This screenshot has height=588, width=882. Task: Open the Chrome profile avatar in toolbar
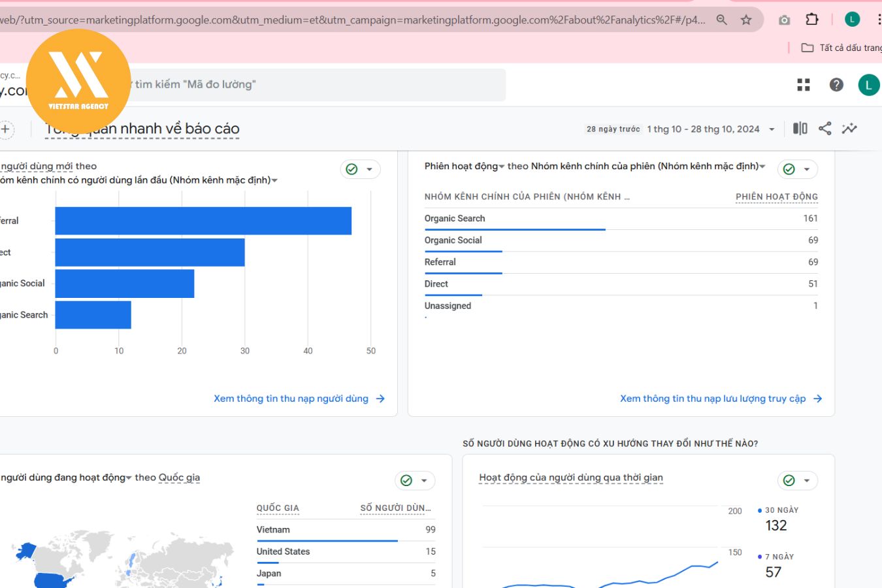tap(852, 20)
